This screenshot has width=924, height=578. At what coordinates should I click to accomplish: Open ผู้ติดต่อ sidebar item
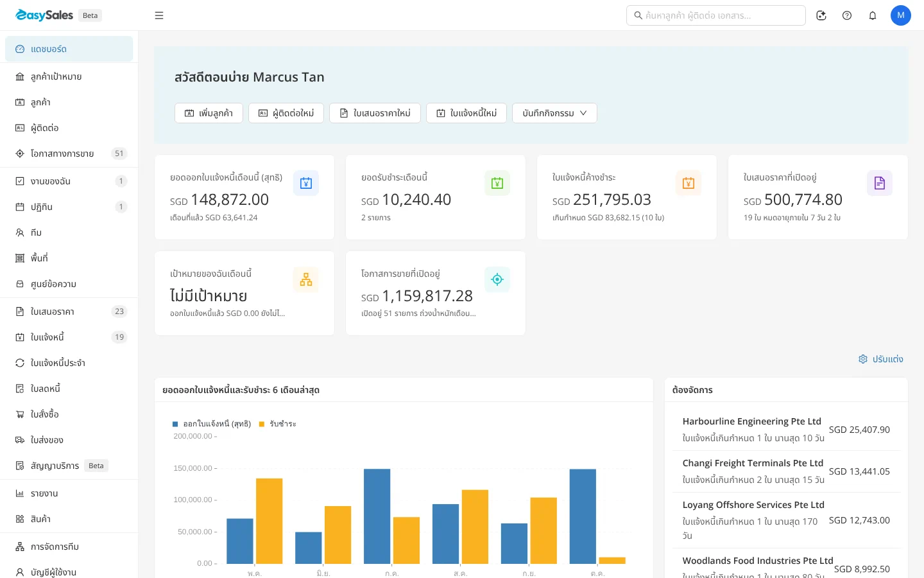pos(69,128)
